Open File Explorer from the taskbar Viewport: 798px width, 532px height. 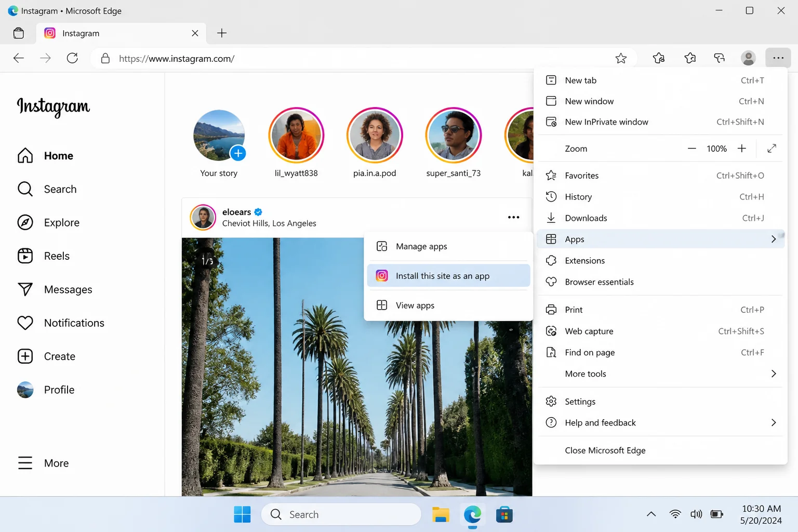[x=441, y=514]
